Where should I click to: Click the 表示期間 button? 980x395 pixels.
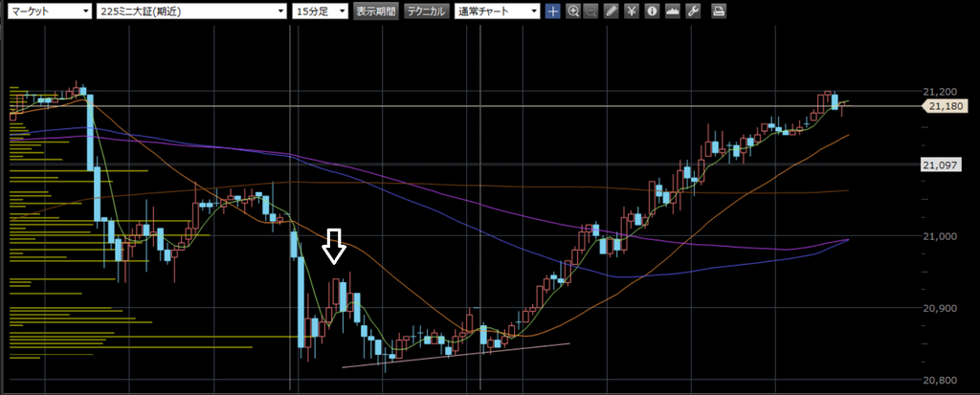click(x=376, y=11)
